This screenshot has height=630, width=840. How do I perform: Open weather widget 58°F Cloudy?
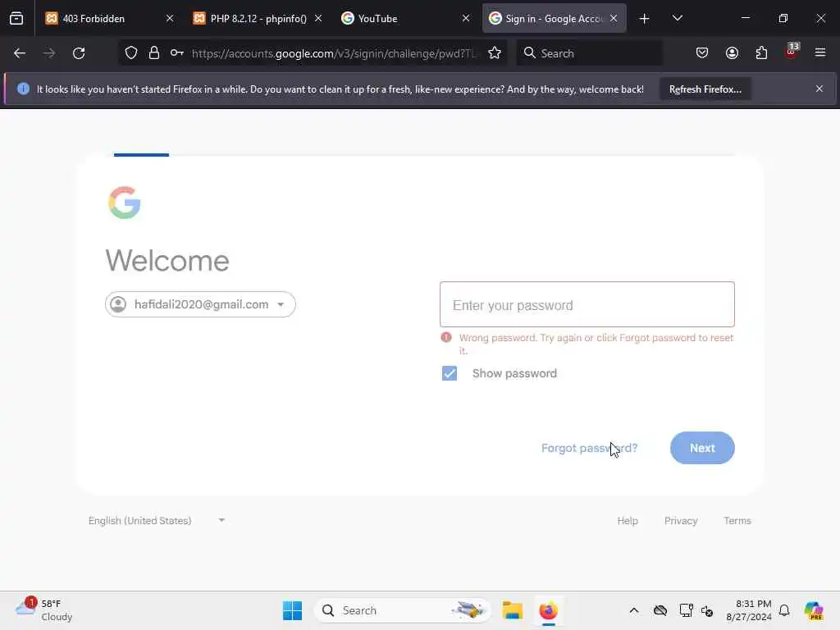pos(44,610)
